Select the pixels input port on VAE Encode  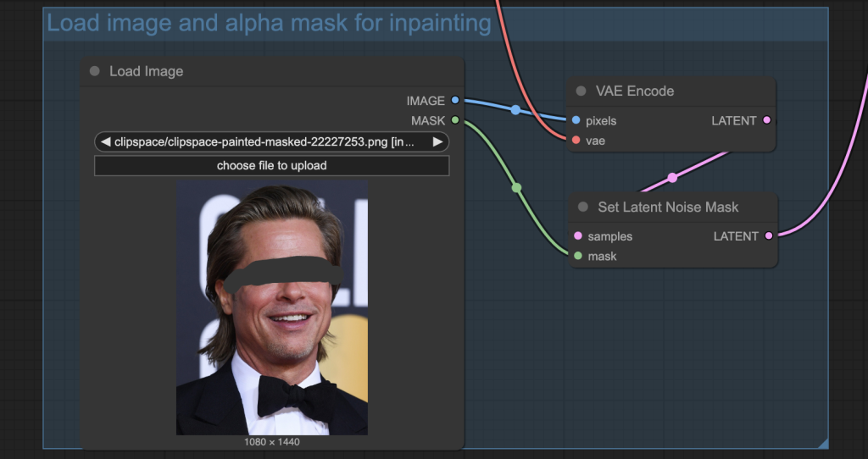pos(576,120)
